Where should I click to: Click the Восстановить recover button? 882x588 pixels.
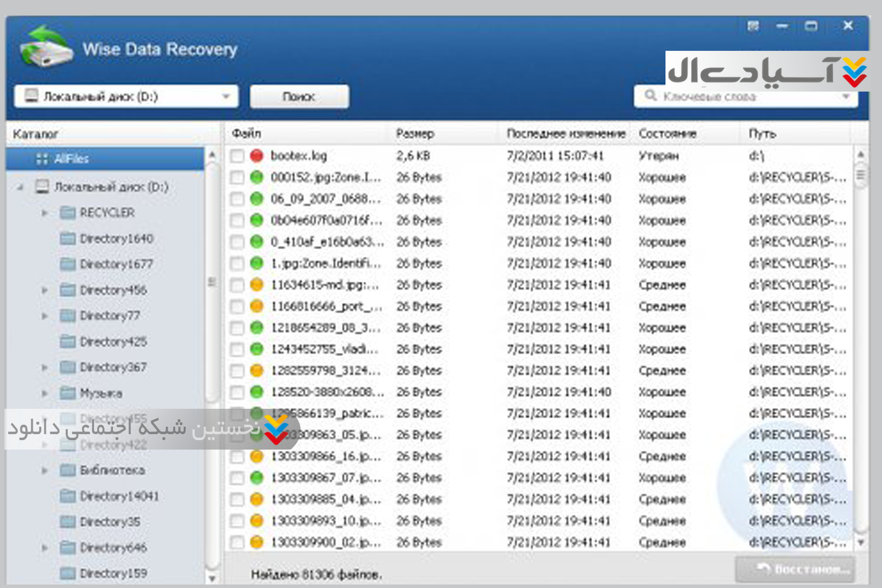[x=794, y=569]
